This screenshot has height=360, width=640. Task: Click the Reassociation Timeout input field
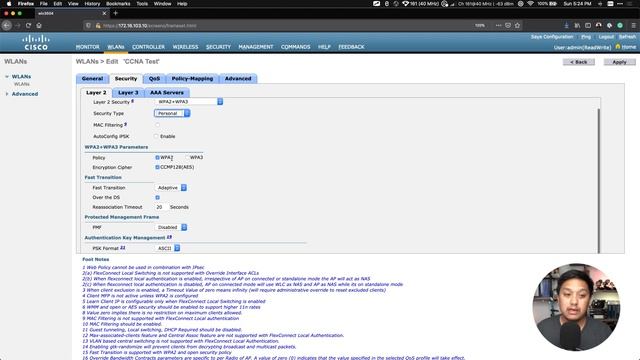click(161, 207)
